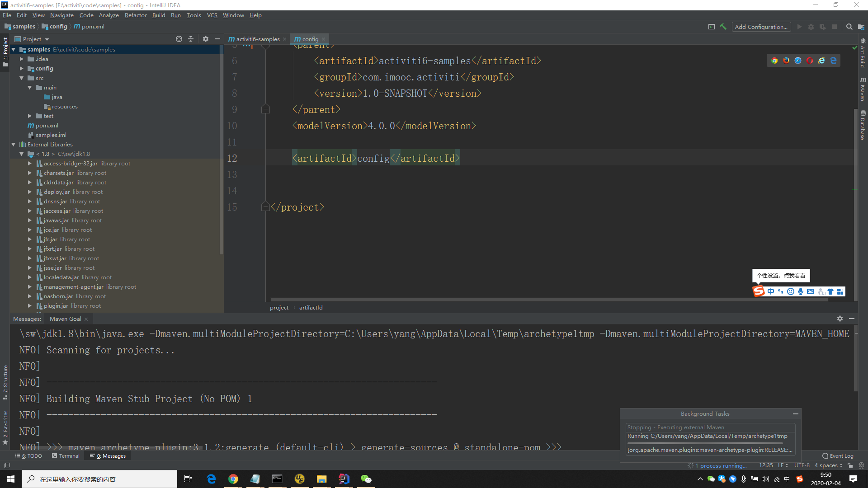Open Messages panel gear settings
Screen dimensions: 868x488
840,319
